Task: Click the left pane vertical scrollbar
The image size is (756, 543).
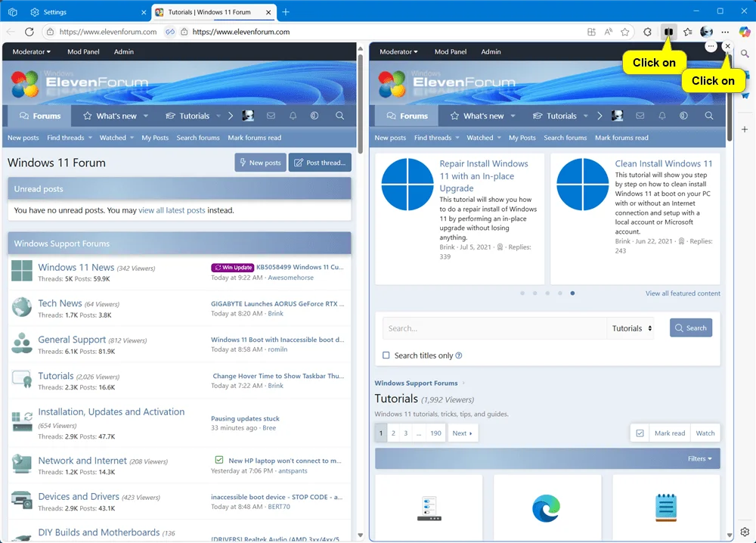Action: pos(360,103)
